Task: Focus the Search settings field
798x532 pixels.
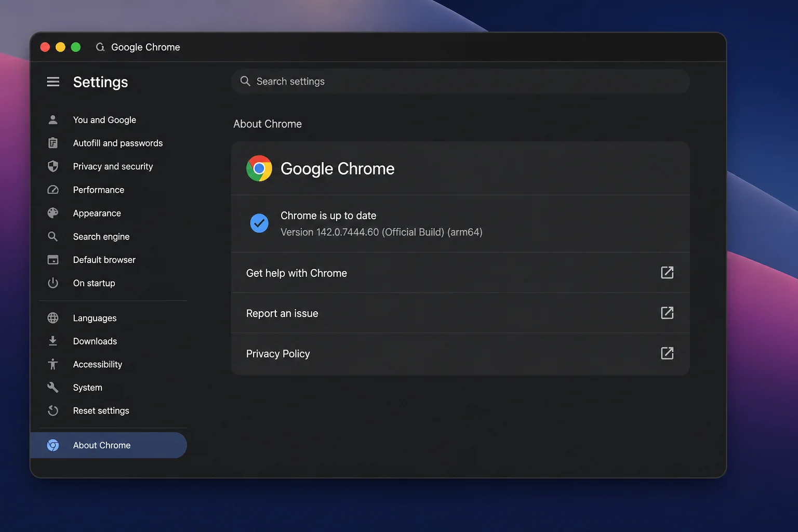Action: [460, 82]
